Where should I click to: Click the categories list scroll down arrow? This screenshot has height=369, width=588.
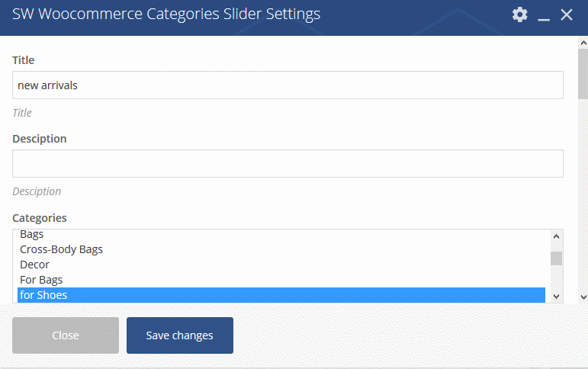(557, 297)
